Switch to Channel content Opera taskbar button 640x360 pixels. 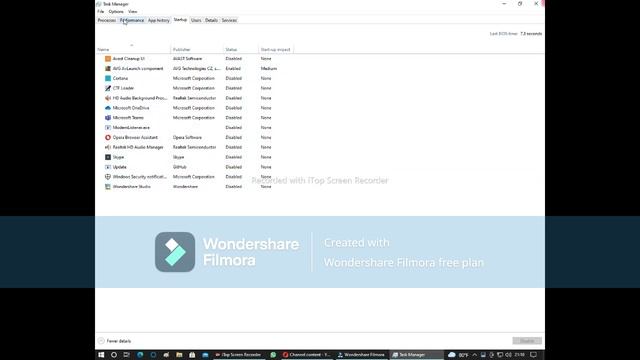pos(307,355)
